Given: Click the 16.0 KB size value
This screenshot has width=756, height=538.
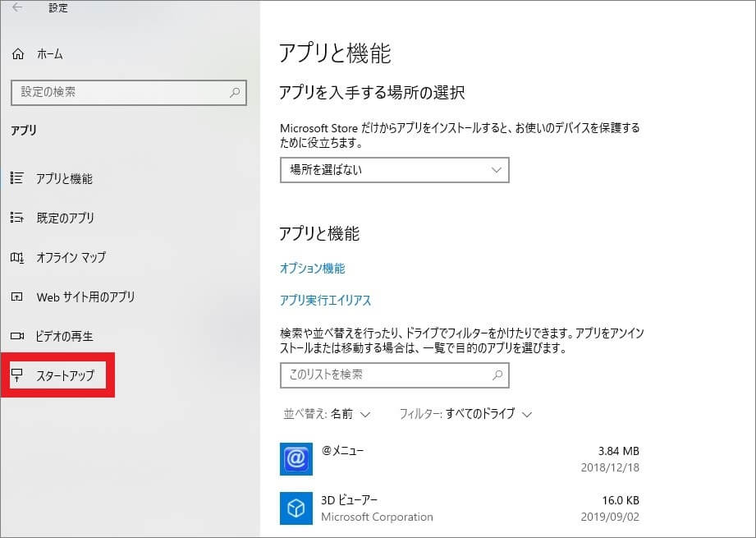Looking at the screenshot, I should tap(621, 500).
